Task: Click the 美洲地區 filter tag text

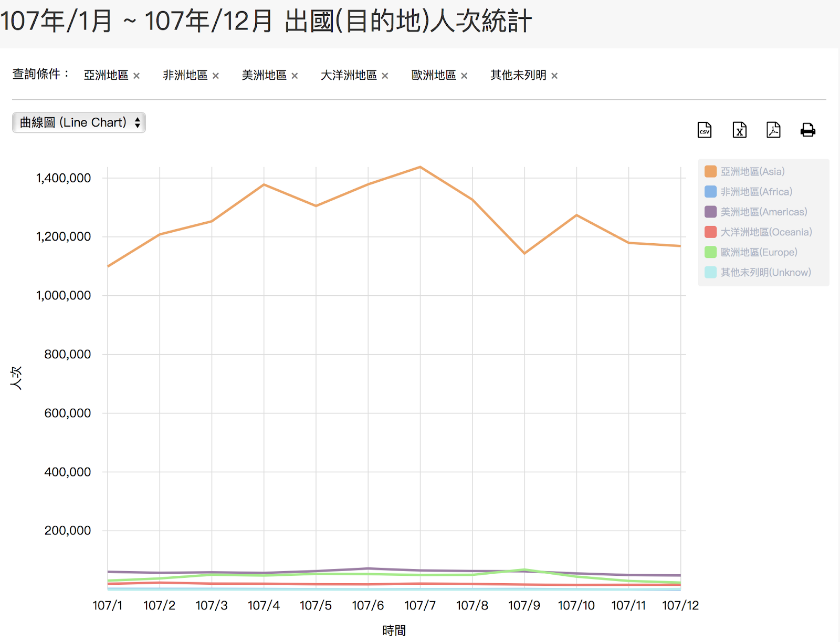Action: (x=264, y=75)
